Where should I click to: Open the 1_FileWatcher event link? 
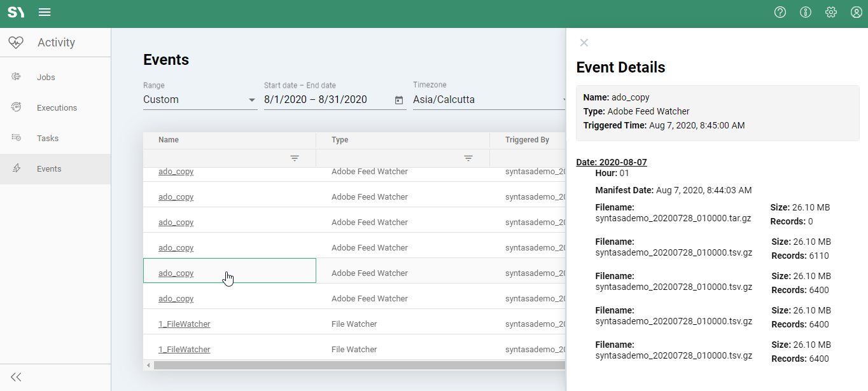click(184, 324)
